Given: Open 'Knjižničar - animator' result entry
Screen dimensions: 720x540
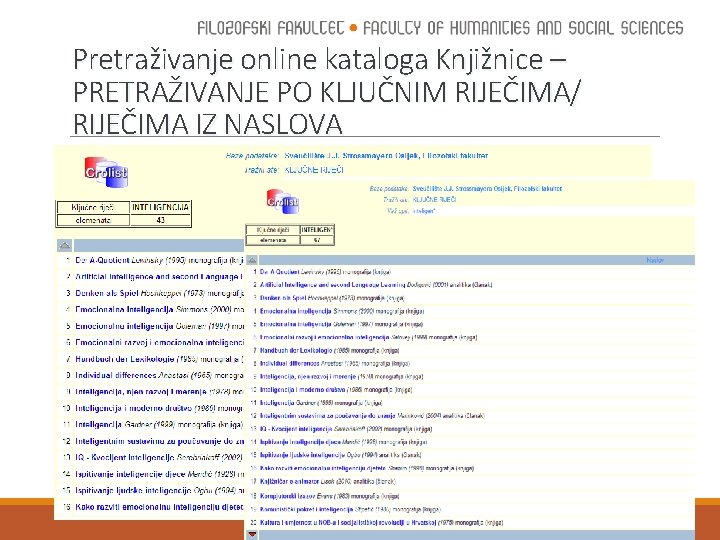Looking at the screenshot, I should coord(290,482).
